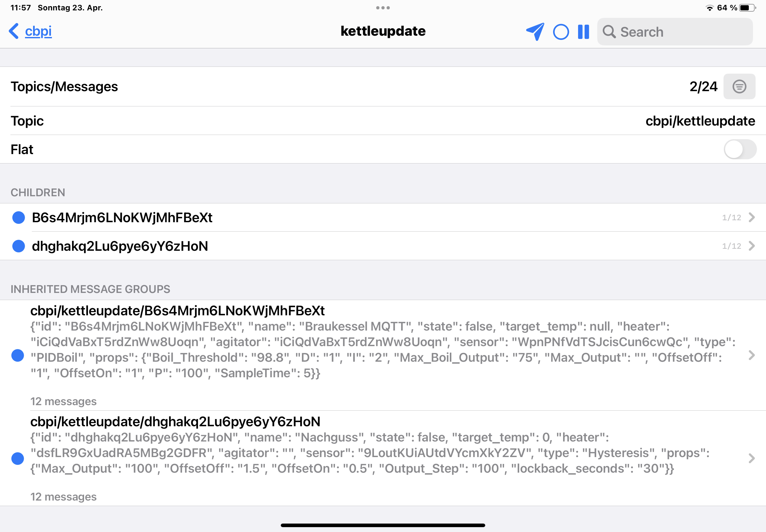Toggle the Flat switch
The height and width of the screenshot is (532, 766).
tap(740, 149)
